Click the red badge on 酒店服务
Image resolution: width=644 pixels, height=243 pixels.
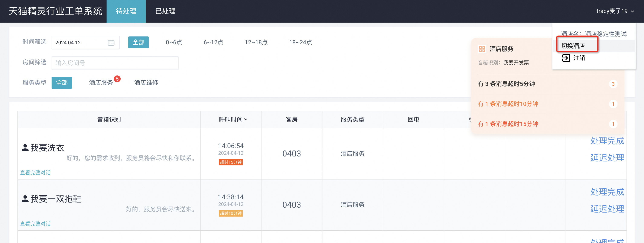coord(117,79)
